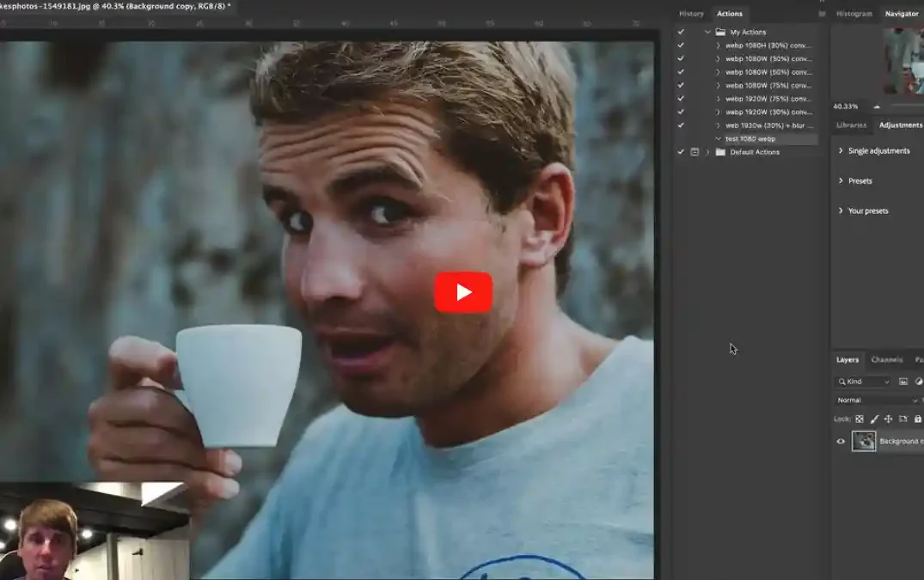Screen dimensions: 924x580
Task: Click the My Actions folder icon
Action: click(x=720, y=32)
